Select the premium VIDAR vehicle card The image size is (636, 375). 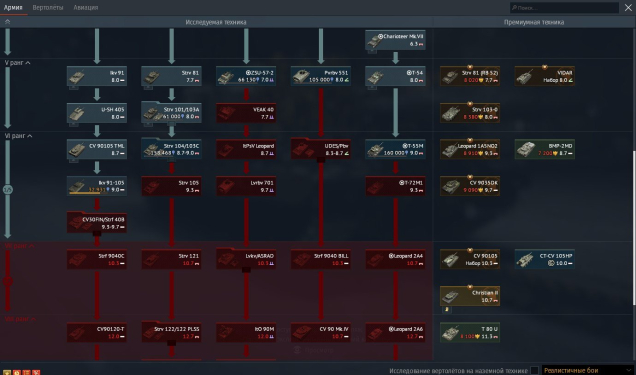pos(545,76)
